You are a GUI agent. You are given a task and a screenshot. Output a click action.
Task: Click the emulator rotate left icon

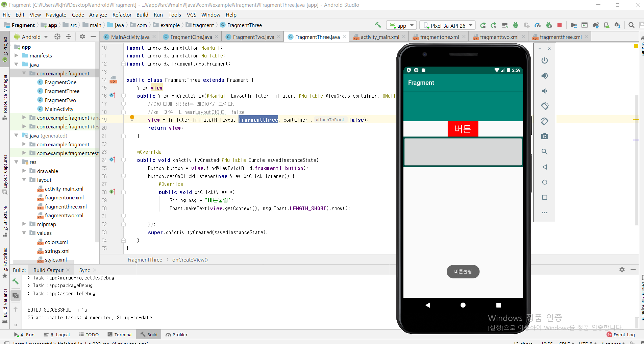pyautogui.click(x=545, y=106)
